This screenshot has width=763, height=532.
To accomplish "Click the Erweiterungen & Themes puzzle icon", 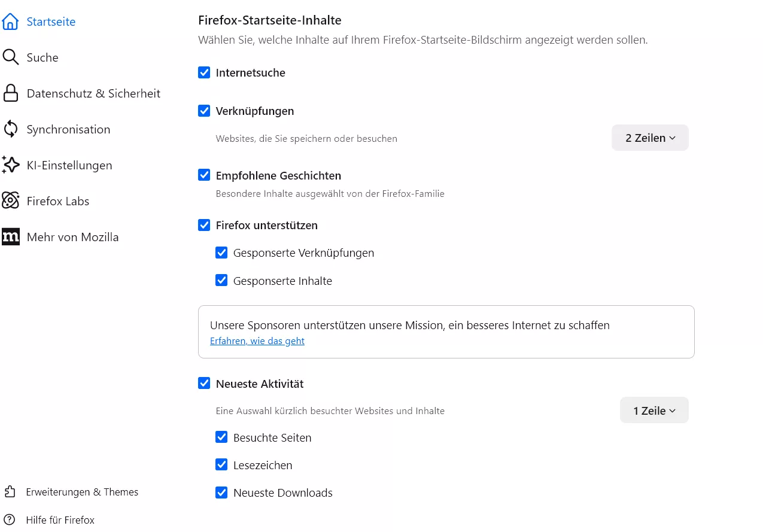I will (10, 492).
